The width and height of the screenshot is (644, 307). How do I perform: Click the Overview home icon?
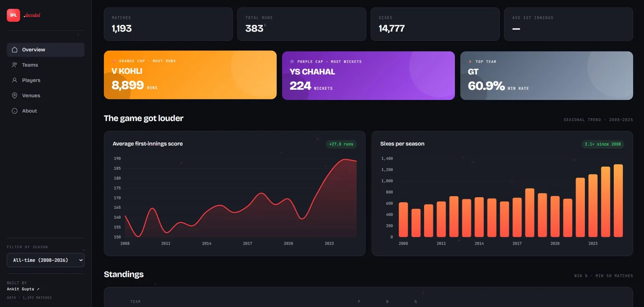[14, 50]
